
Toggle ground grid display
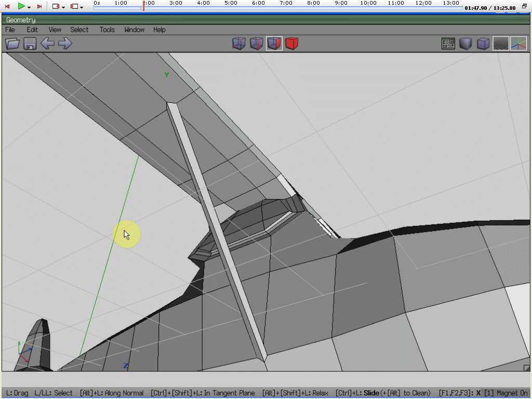[501, 44]
